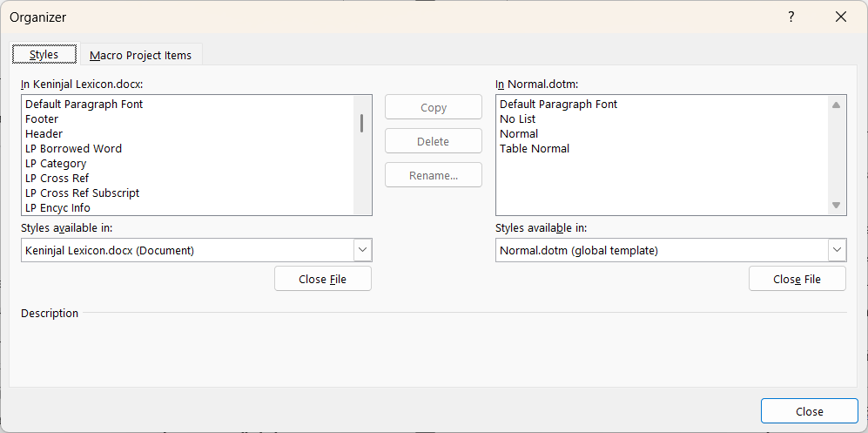Image resolution: width=868 pixels, height=433 pixels.
Task: Select Table Normal in Normal.dotm list
Action: 535,148
